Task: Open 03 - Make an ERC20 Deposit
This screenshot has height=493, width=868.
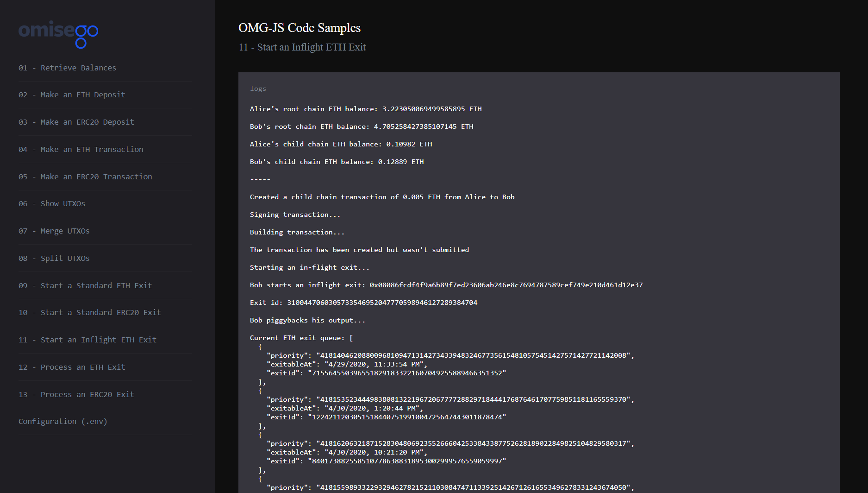Action: tap(76, 122)
